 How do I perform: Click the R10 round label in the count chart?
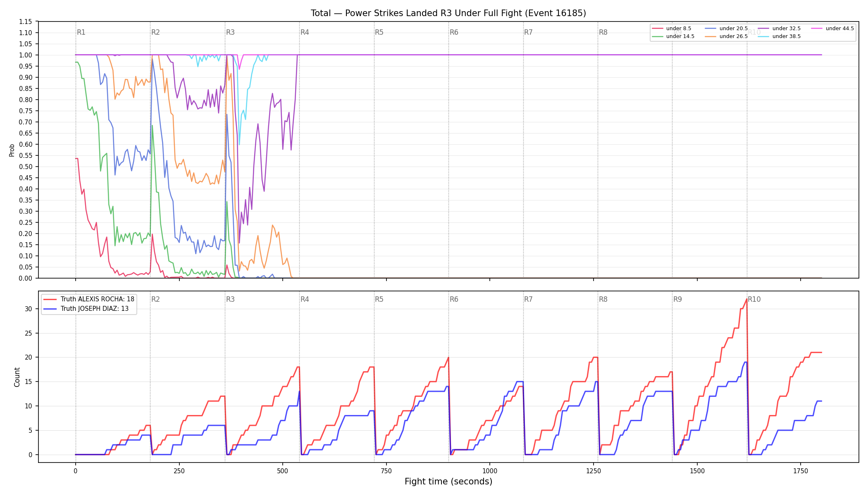pyautogui.click(x=754, y=299)
